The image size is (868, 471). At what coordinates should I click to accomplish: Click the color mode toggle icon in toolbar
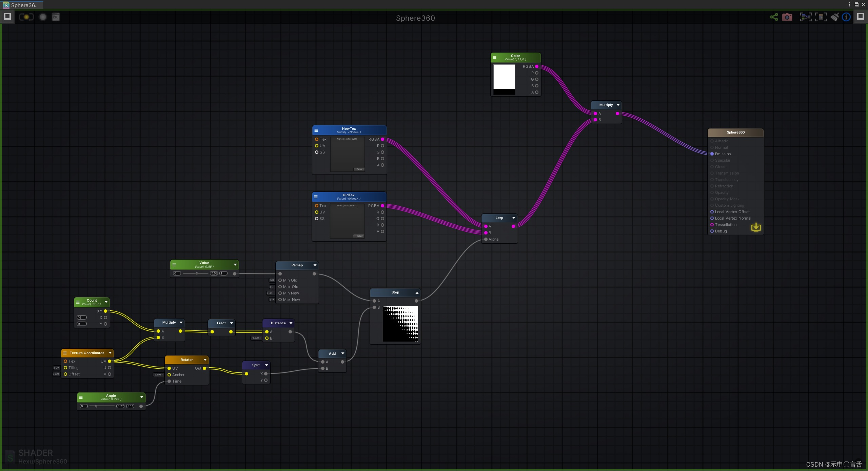click(x=26, y=16)
